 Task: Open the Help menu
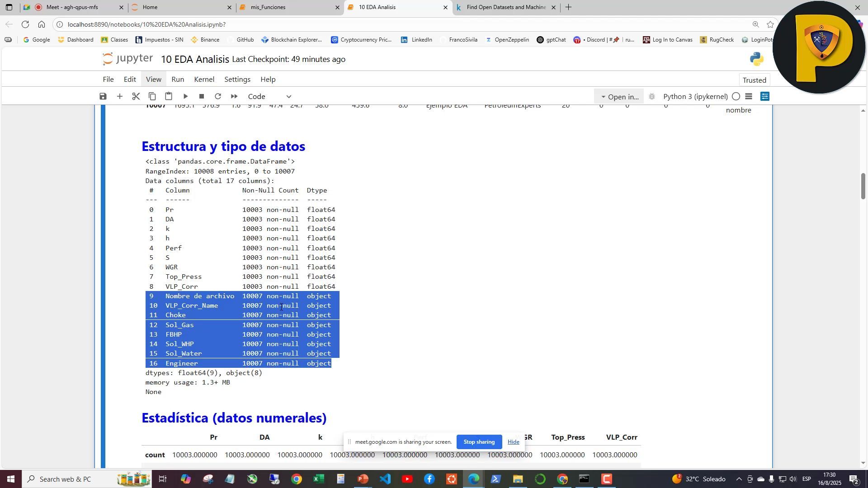coord(268,80)
